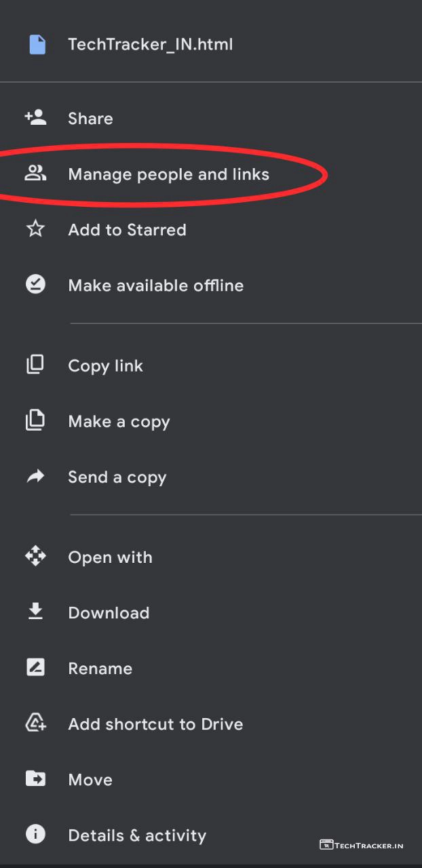Tap the Send a copy arrow icon

coord(35,477)
